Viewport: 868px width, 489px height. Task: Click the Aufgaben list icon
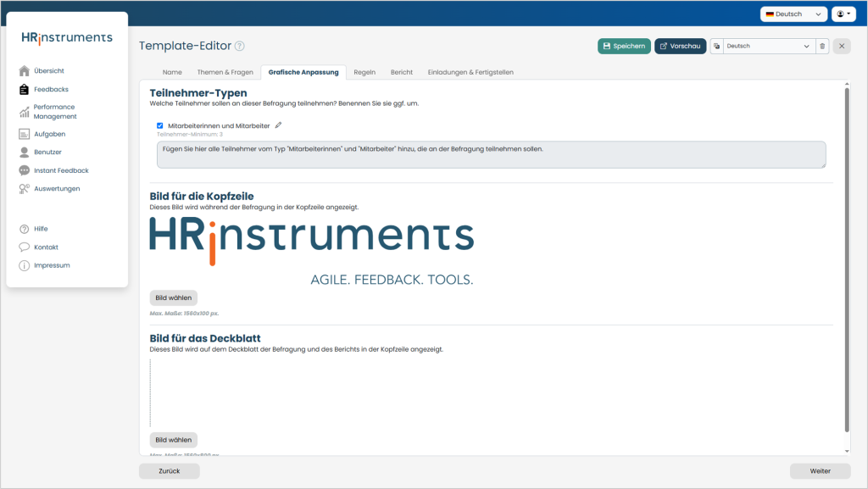coord(24,134)
